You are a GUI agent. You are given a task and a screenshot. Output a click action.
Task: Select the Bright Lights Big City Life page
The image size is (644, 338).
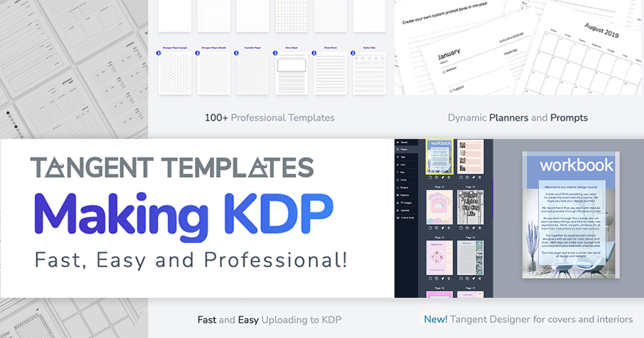pyautogui.click(x=470, y=207)
